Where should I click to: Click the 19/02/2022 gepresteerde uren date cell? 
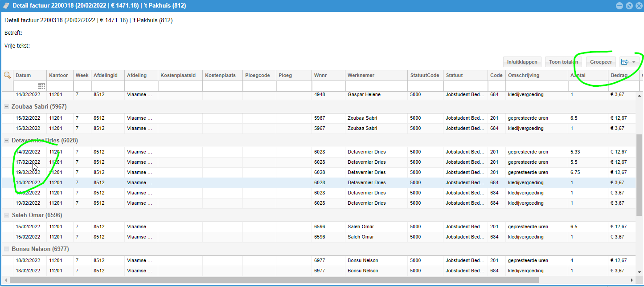pos(28,172)
